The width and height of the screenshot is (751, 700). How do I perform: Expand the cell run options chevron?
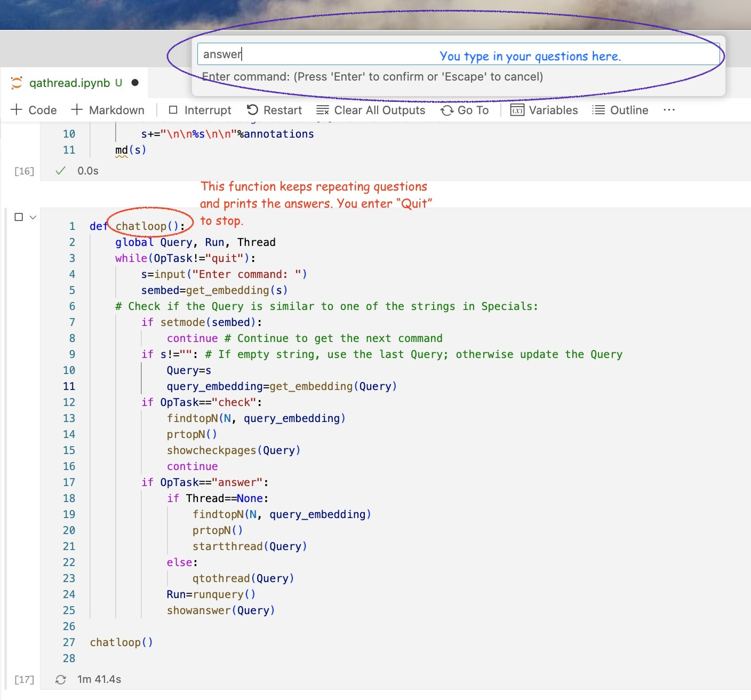(x=33, y=217)
